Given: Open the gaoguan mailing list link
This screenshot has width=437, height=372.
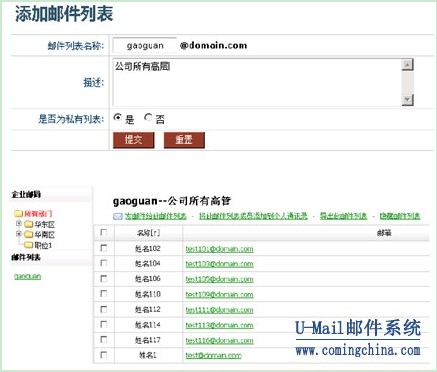Looking at the screenshot, I should tap(28, 276).
